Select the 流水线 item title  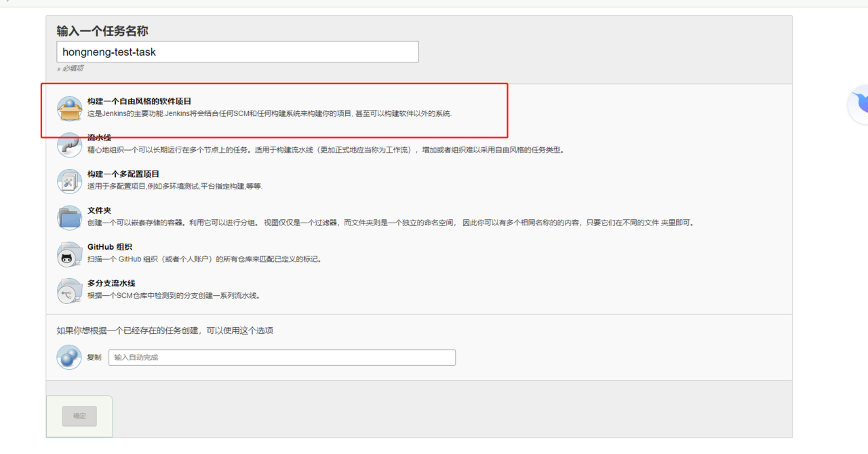tap(99, 138)
